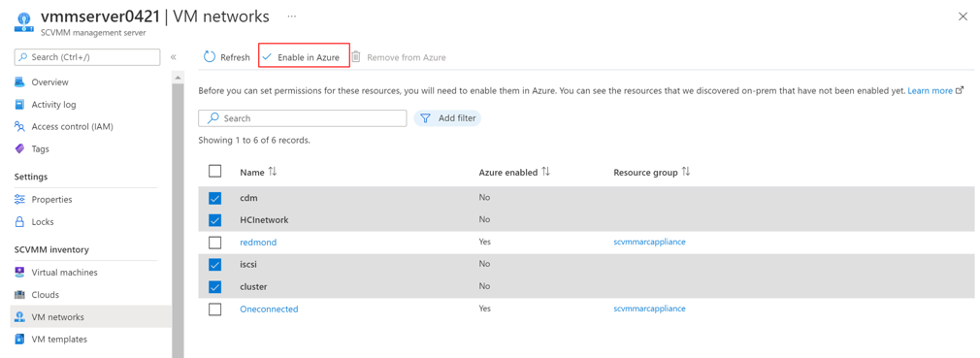The height and width of the screenshot is (358, 980).
Task: Click the external link icon beside Learn more
Action: 960,90
